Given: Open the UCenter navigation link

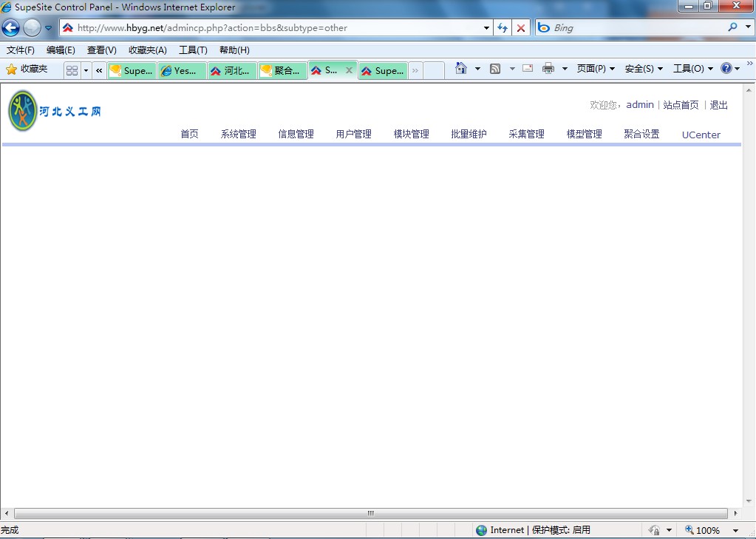Looking at the screenshot, I should click(701, 135).
